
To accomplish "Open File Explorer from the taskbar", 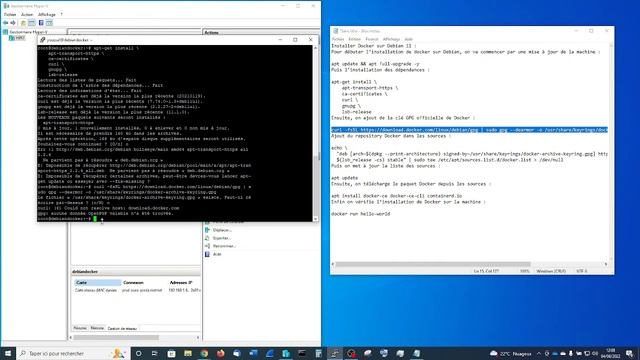I will [188, 353].
